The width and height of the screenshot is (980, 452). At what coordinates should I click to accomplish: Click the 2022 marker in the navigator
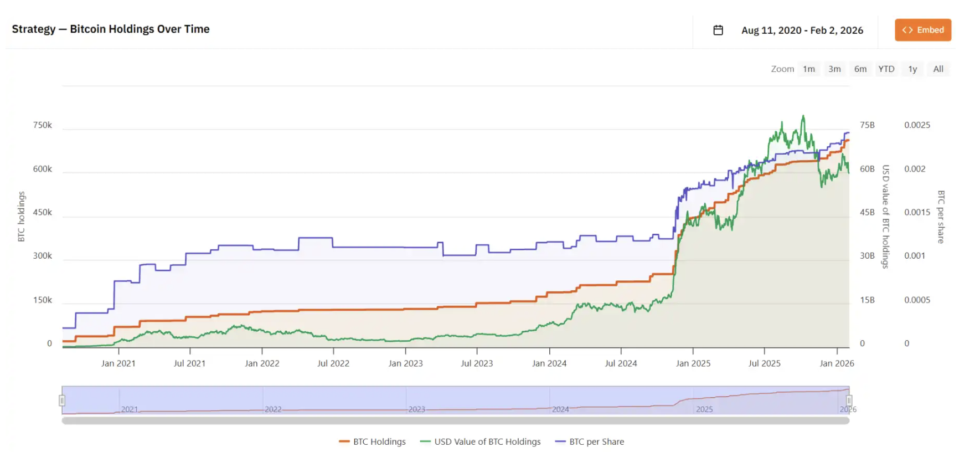[273, 409]
